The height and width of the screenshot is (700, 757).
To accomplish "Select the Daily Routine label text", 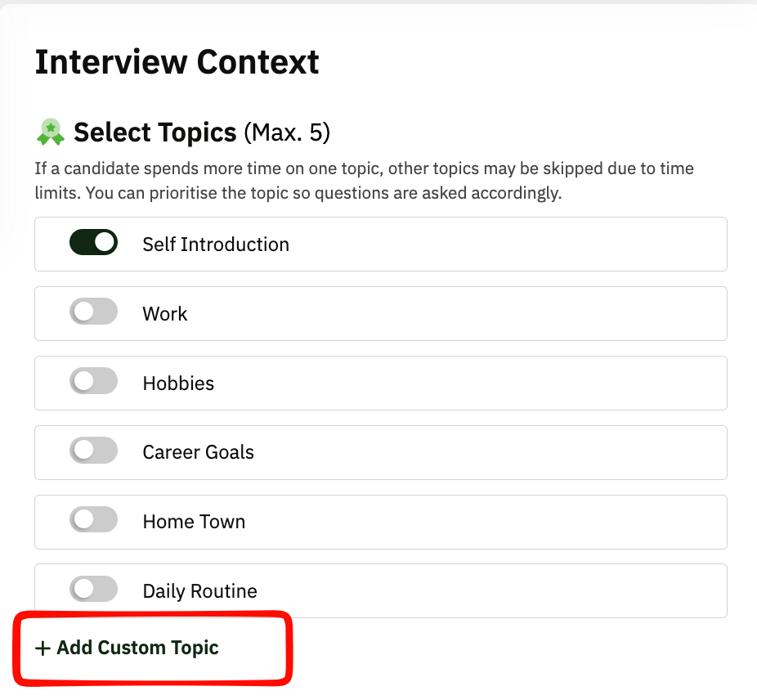I will tap(199, 591).
